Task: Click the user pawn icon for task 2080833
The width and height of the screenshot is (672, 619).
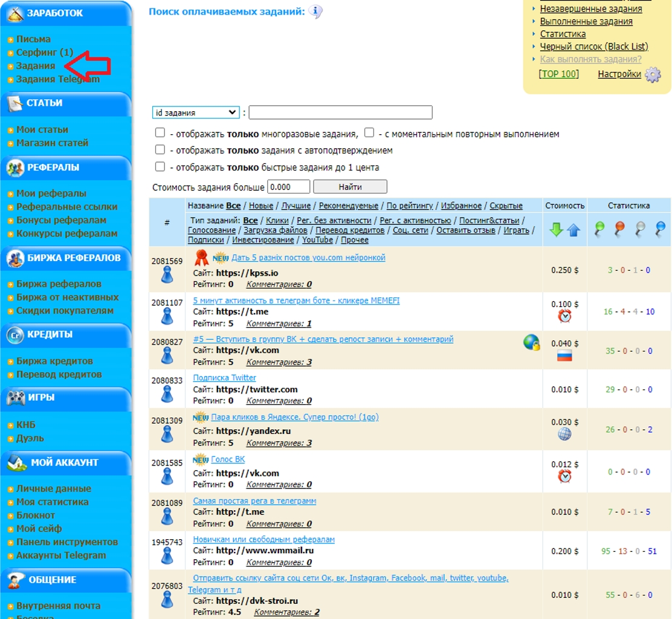Action: point(167,394)
